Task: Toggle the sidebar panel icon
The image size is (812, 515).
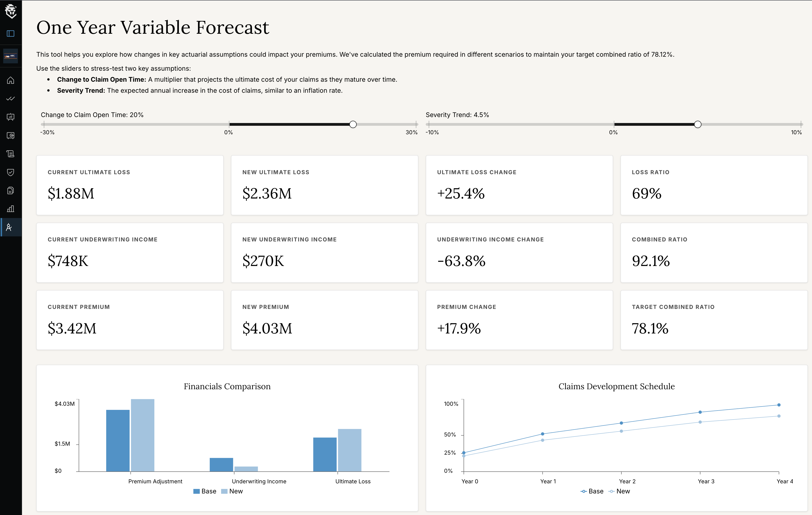Action: point(11,34)
